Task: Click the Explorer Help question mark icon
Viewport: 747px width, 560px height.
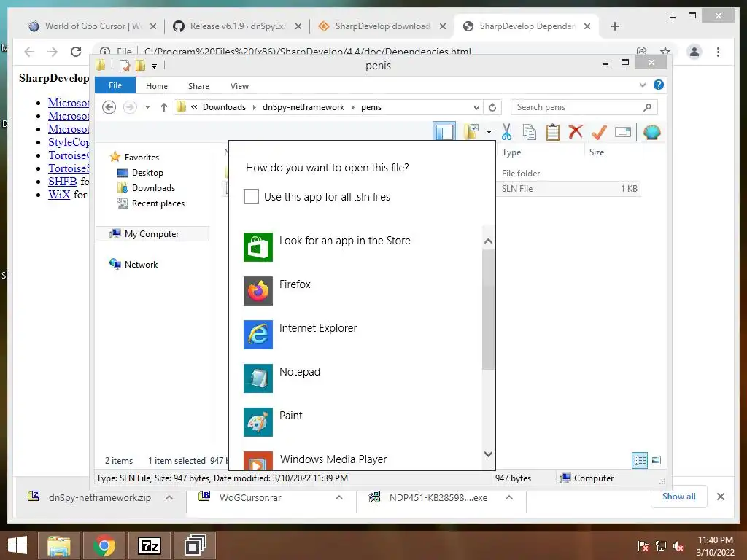Action: (659, 85)
